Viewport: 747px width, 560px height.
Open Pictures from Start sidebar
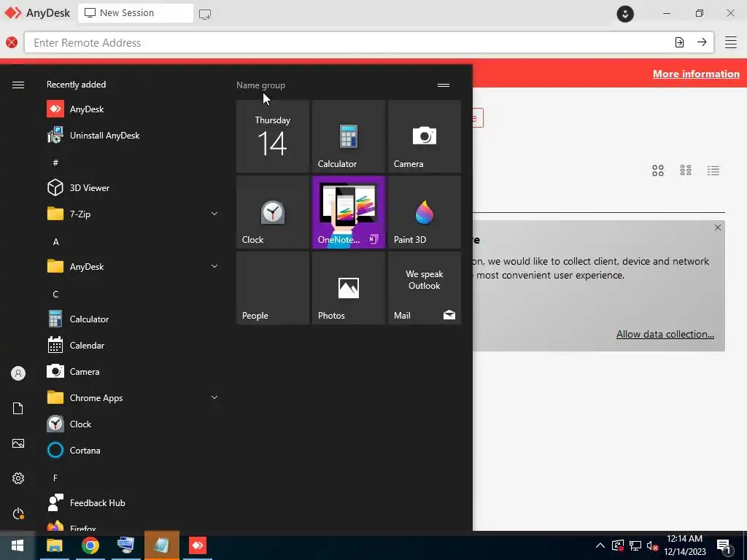pyautogui.click(x=18, y=443)
